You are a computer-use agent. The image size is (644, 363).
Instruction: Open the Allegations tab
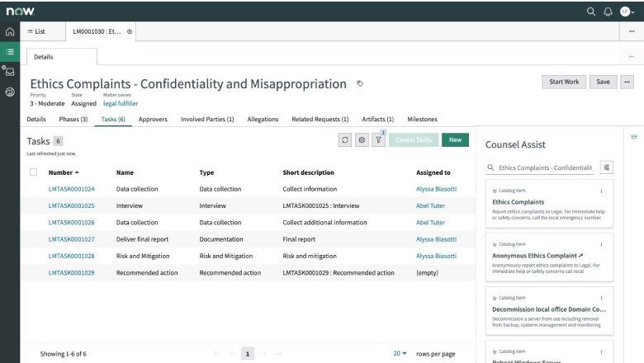(263, 119)
